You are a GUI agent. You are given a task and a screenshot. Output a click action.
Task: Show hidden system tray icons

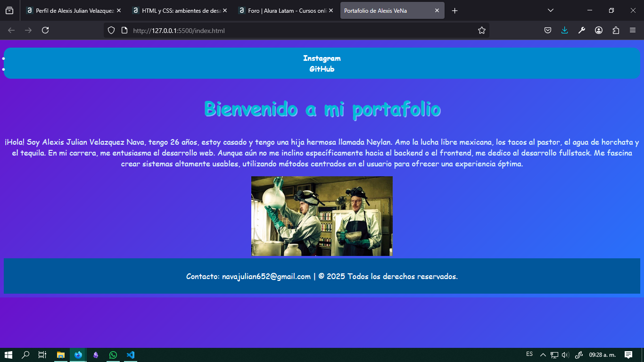543,355
